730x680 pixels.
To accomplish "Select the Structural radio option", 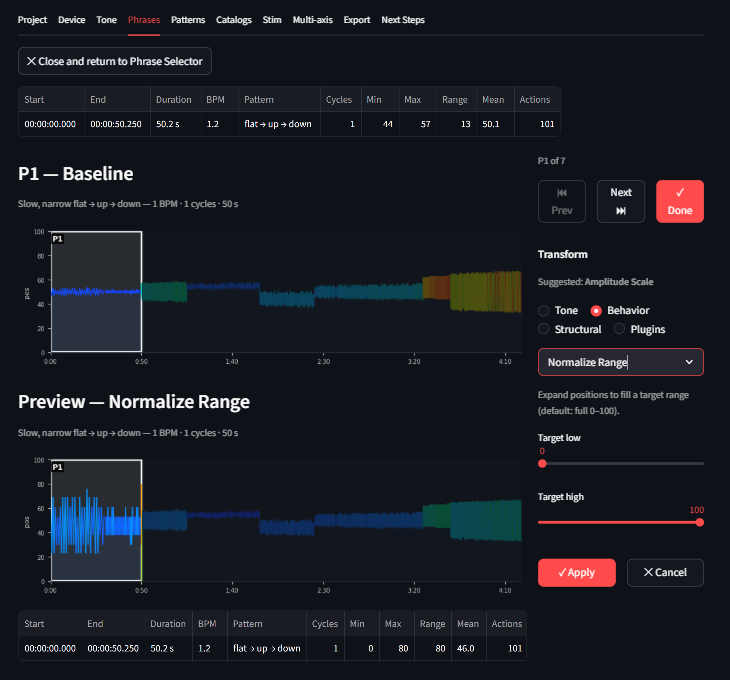I will [545, 329].
